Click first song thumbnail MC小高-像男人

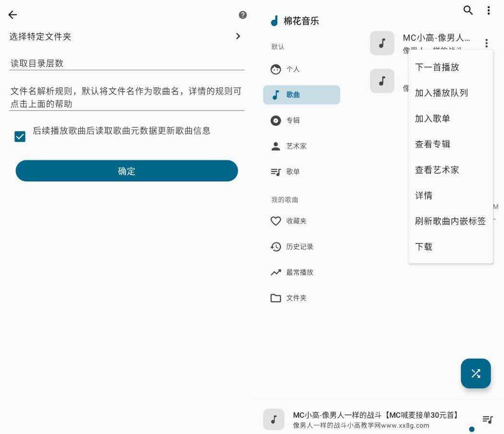coord(382,43)
